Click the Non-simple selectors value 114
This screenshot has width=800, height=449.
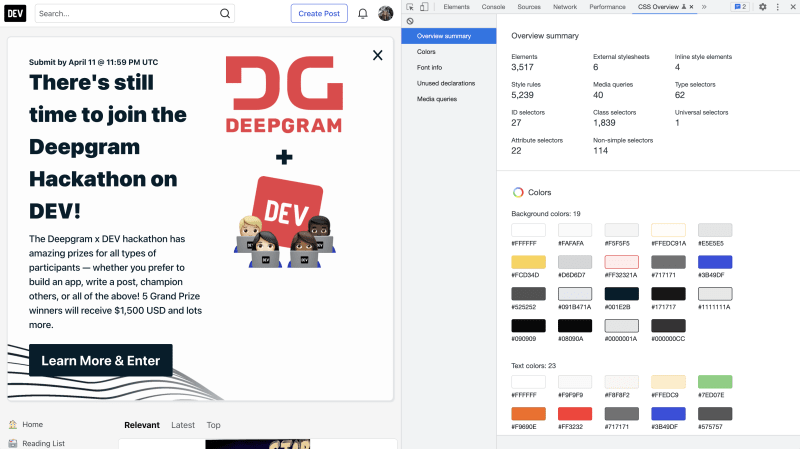(601, 151)
